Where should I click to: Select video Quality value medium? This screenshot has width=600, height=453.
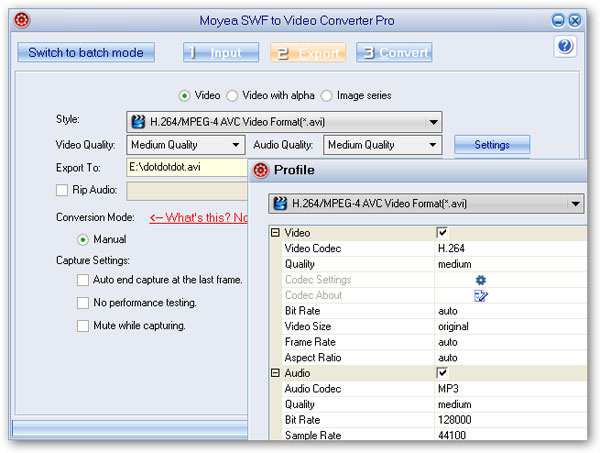tap(455, 264)
